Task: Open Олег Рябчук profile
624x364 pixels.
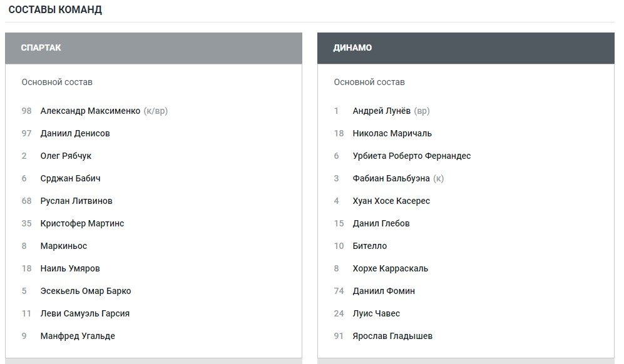Action: pos(66,156)
